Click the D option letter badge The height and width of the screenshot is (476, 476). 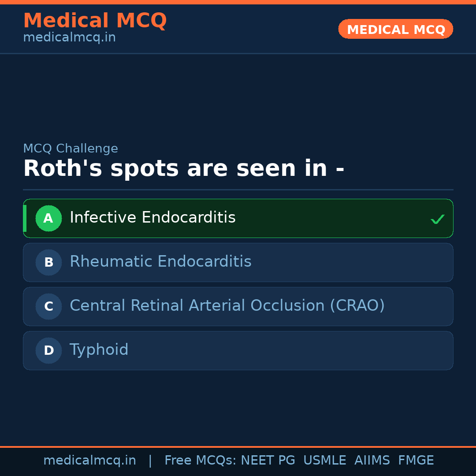[x=48, y=350]
